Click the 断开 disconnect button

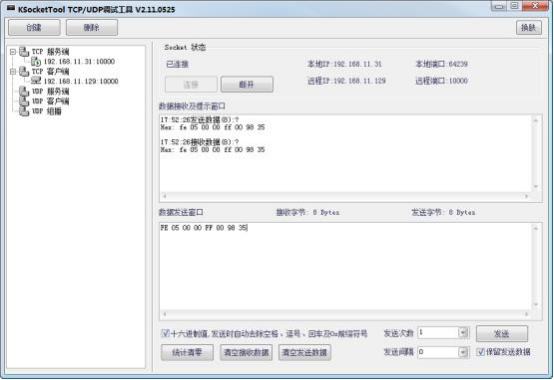pos(247,84)
